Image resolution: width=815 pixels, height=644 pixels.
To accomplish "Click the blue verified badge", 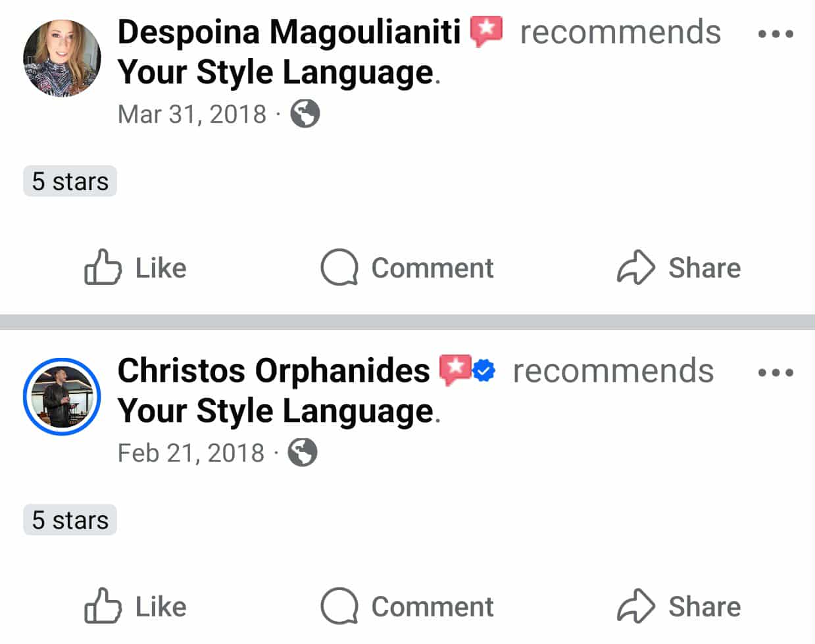I will pos(483,370).
